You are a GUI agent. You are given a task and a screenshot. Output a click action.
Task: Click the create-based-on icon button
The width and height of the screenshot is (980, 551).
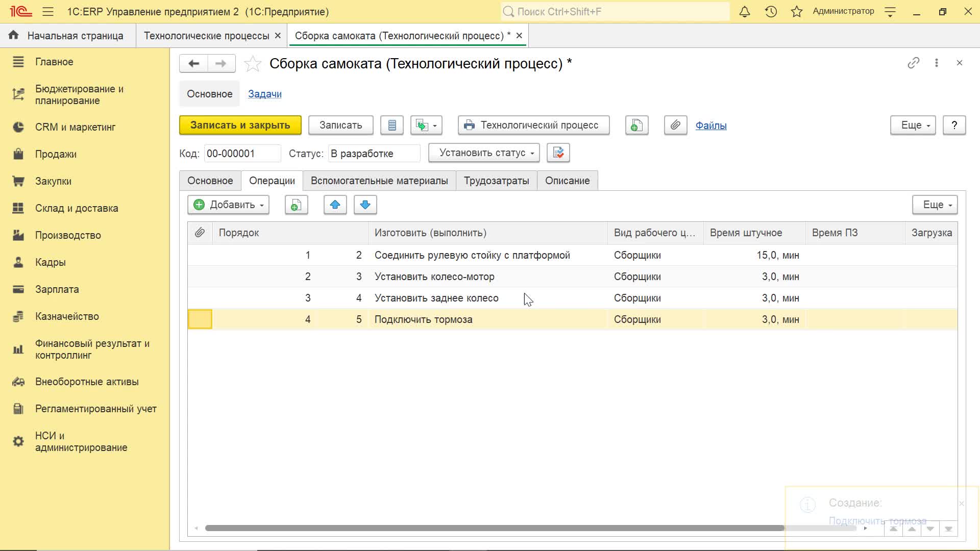[x=426, y=126]
